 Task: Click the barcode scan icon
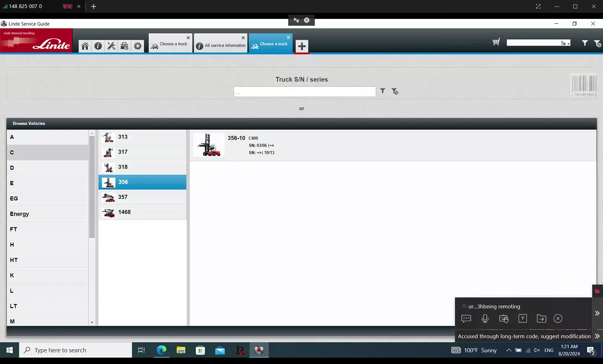(x=584, y=85)
